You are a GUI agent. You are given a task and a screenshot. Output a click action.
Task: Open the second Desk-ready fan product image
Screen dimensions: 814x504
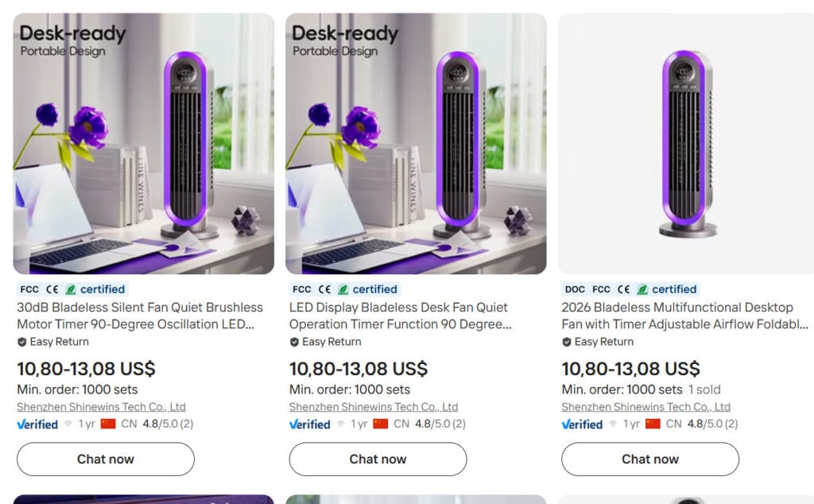pos(416,143)
